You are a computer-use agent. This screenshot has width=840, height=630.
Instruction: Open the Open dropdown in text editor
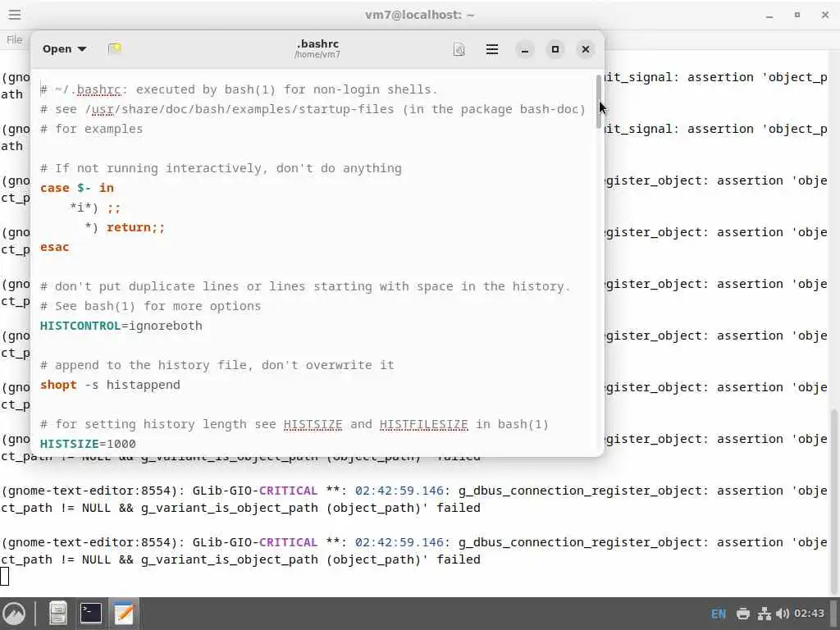(x=64, y=48)
